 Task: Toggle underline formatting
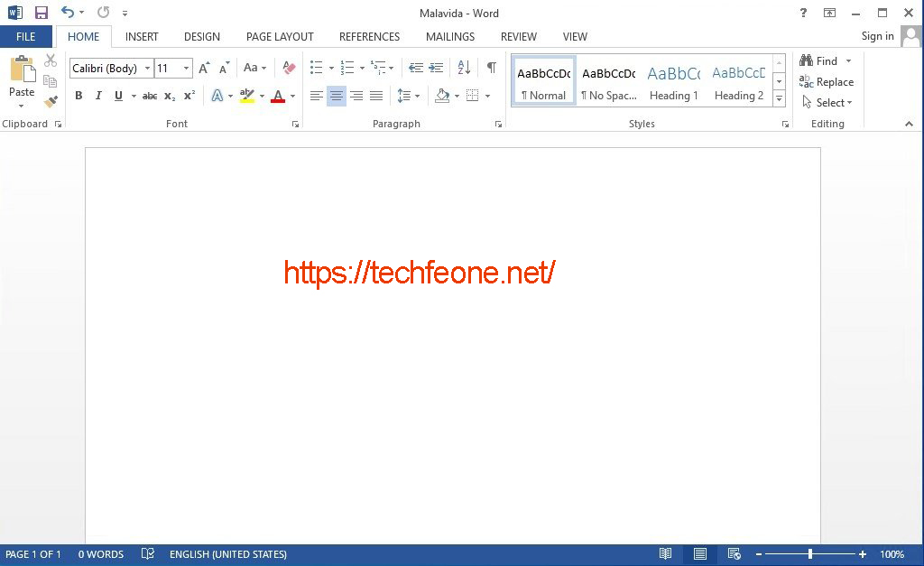coord(118,96)
